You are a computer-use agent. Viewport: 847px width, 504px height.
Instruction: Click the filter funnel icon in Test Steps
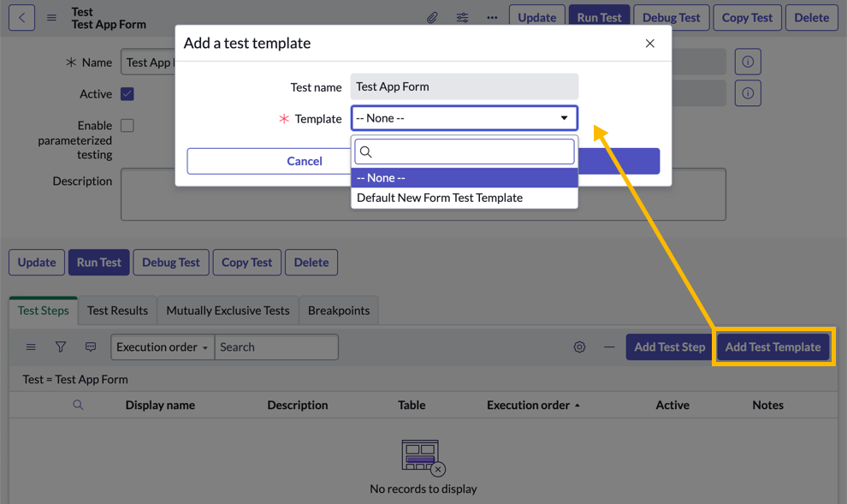tap(61, 347)
